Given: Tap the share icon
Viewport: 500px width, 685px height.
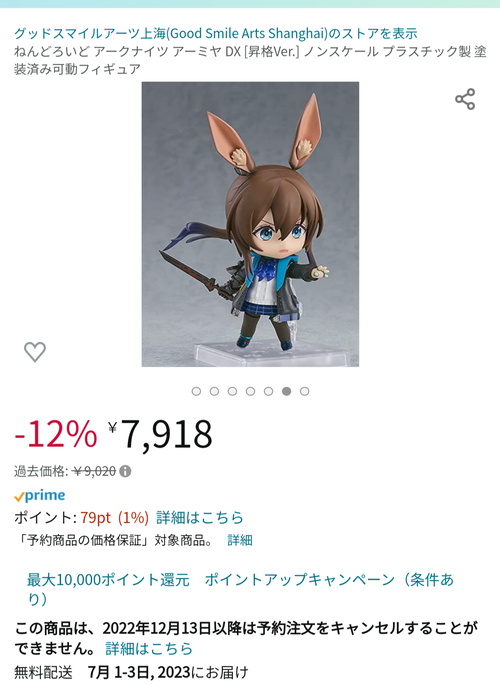Looking at the screenshot, I should tap(465, 99).
